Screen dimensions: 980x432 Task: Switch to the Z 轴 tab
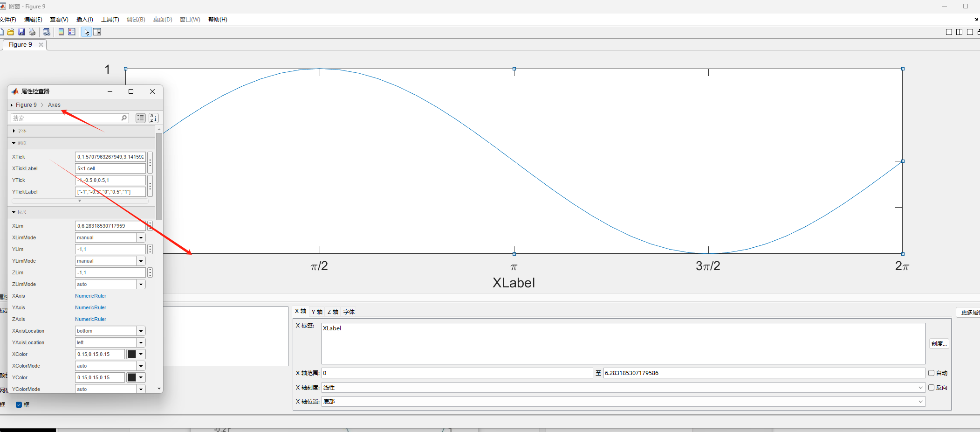(x=333, y=312)
